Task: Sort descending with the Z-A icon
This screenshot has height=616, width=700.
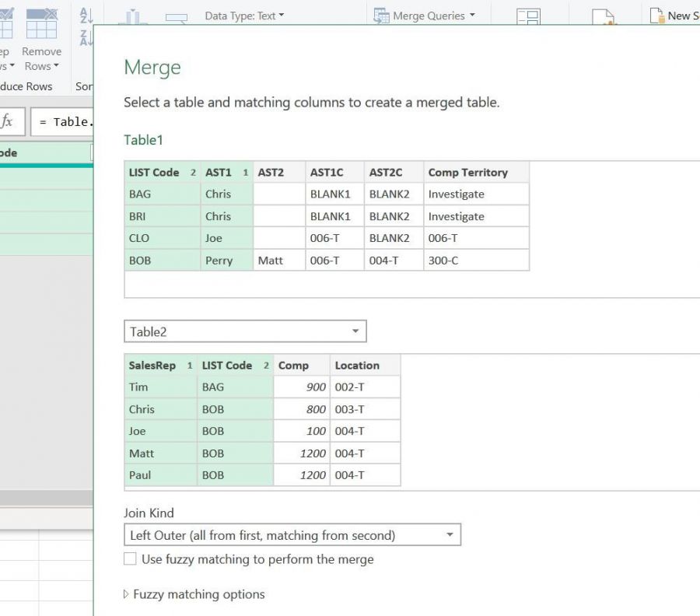Action: click(86, 37)
